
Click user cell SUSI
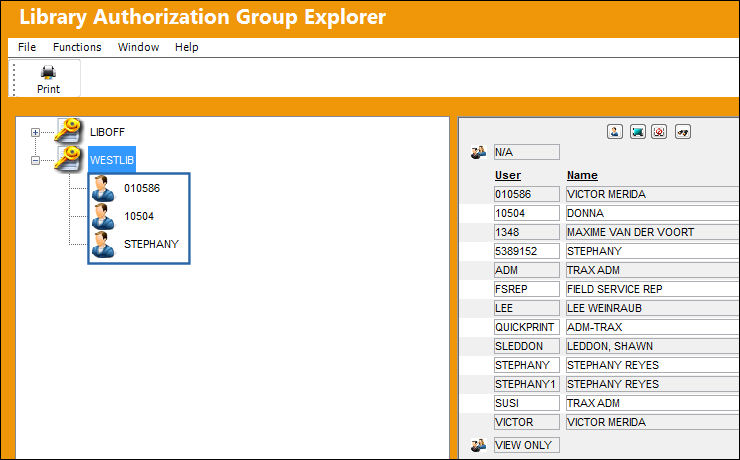(x=527, y=403)
